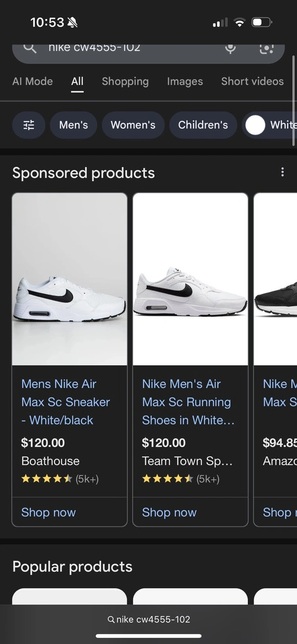The image size is (297, 644).
Task: Tap the silent bell icon in the status bar
Action: pyautogui.click(x=72, y=22)
